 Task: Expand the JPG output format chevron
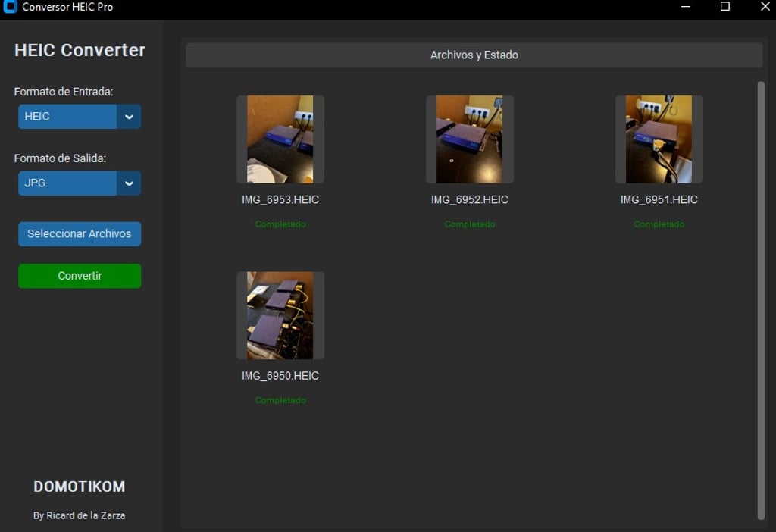click(129, 183)
